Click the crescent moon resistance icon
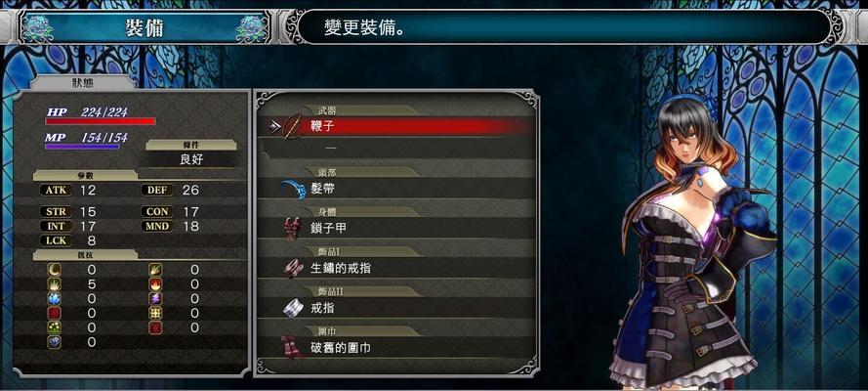Image resolution: width=868 pixels, height=391 pixels. click(x=54, y=270)
